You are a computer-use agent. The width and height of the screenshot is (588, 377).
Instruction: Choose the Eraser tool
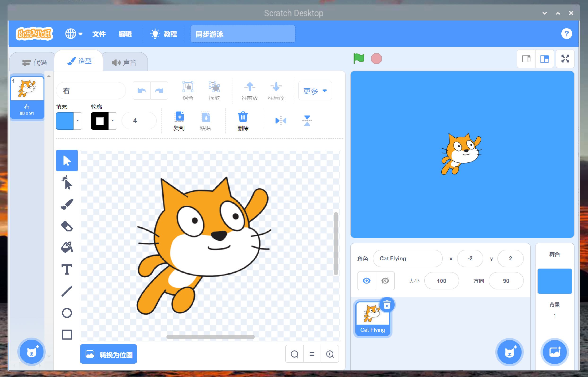(67, 226)
